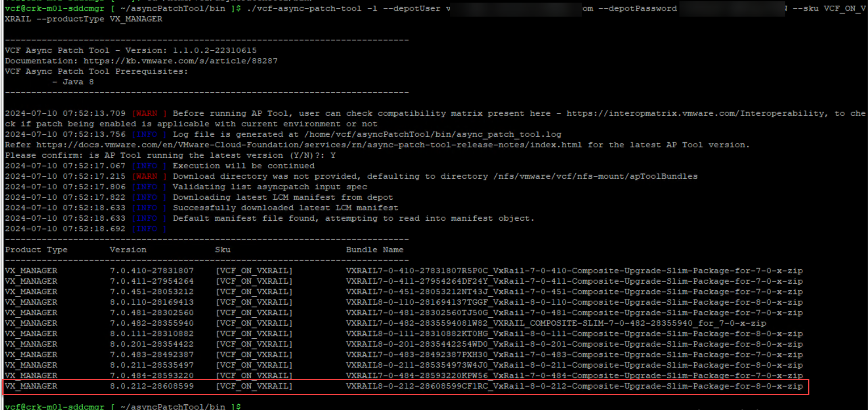Click VX_MANAGER in the 8.0.110-28169413 row
The width and height of the screenshot is (868, 410).
point(31,302)
